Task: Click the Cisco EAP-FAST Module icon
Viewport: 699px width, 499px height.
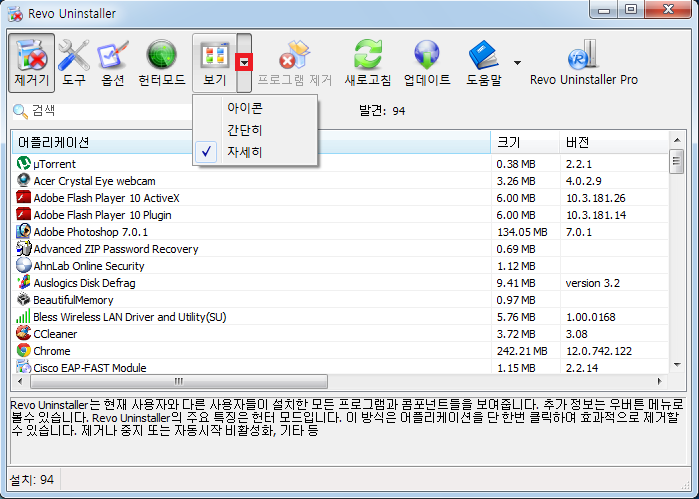Action: [x=23, y=367]
